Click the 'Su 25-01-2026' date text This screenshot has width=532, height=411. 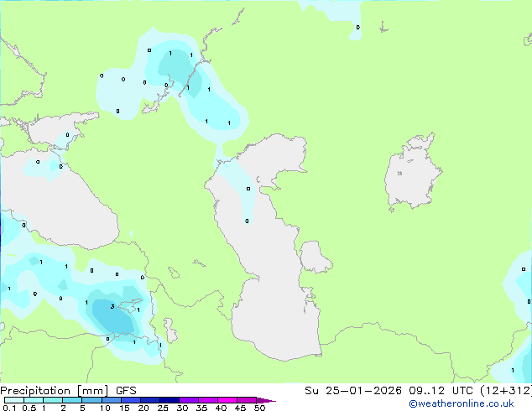coord(353,391)
